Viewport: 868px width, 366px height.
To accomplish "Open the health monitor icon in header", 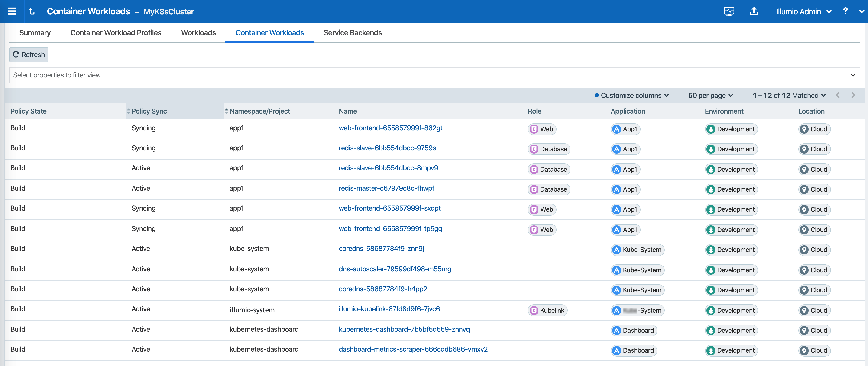I will [x=729, y=11].
